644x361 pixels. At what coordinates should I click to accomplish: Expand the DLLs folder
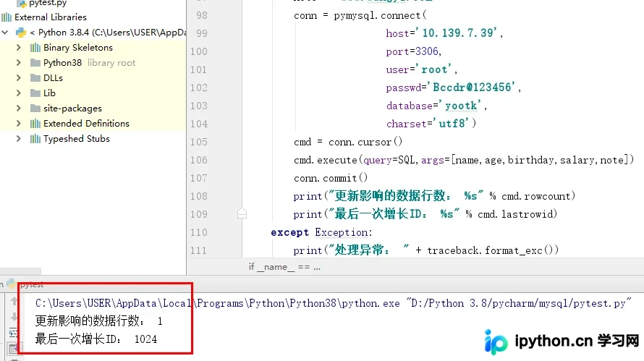19,78
